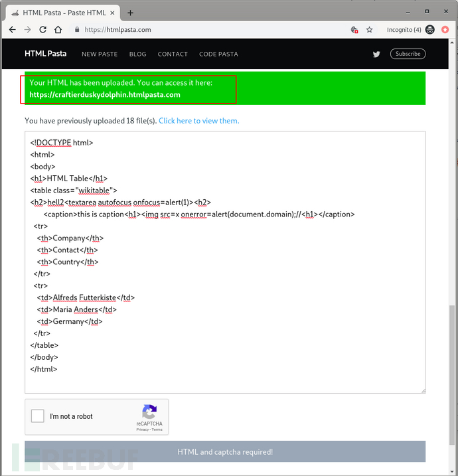458x476 pixels.
Task: Go back with the browser back arrow
Action: [x=13, y=30]
